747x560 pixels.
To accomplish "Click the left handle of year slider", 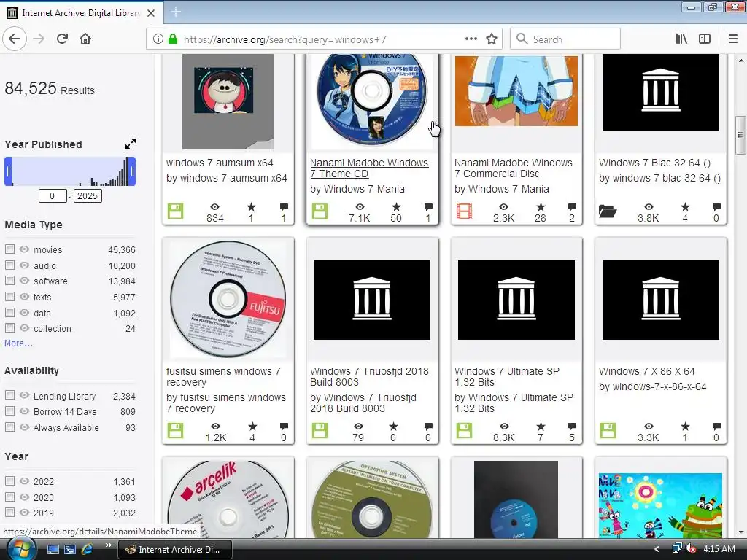I will [8, 171].
